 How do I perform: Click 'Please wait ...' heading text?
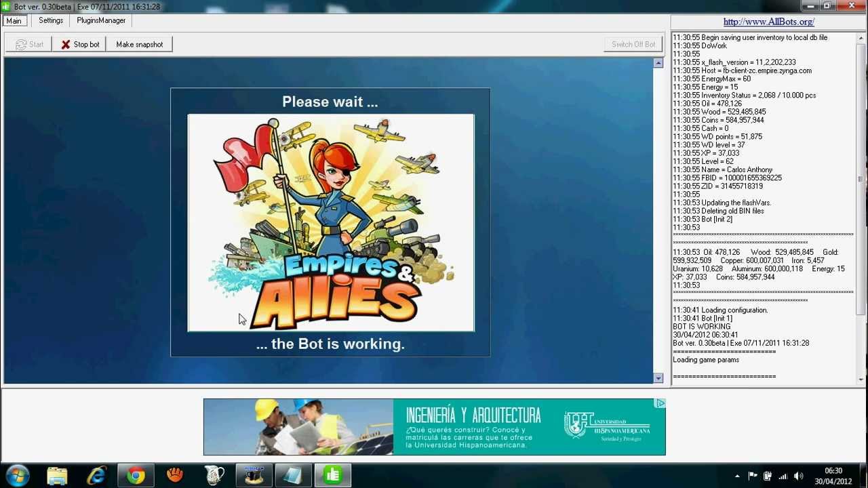330,102
